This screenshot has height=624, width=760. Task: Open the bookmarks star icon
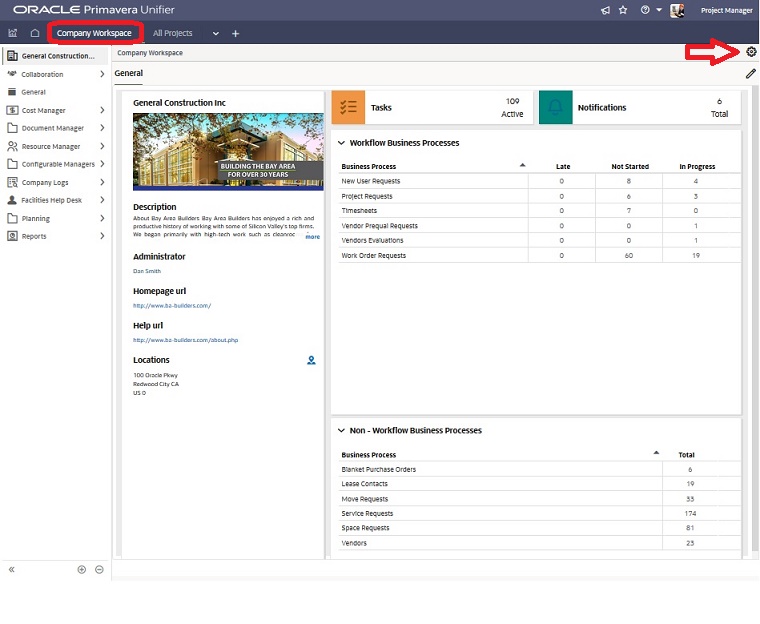click(623, 10)
